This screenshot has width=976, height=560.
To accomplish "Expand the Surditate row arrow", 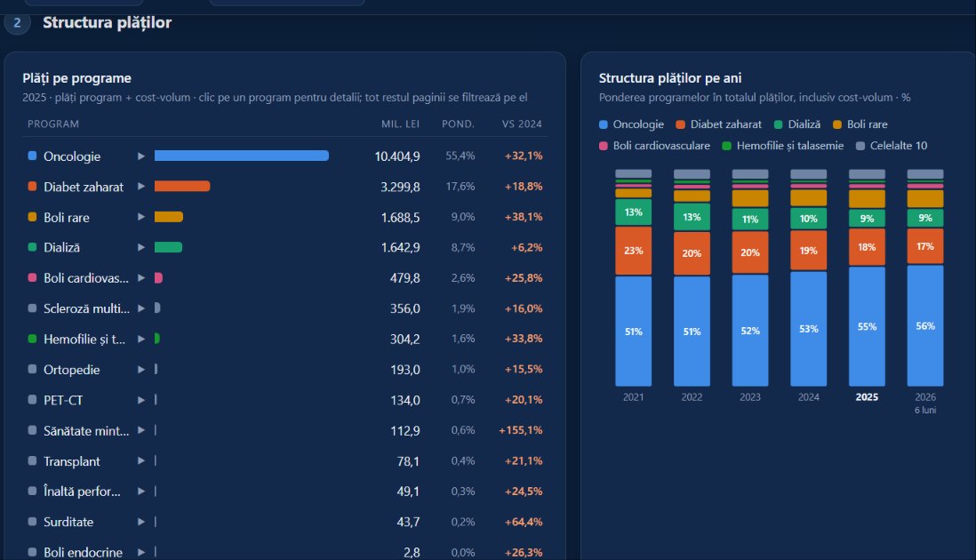I will 141,522.
